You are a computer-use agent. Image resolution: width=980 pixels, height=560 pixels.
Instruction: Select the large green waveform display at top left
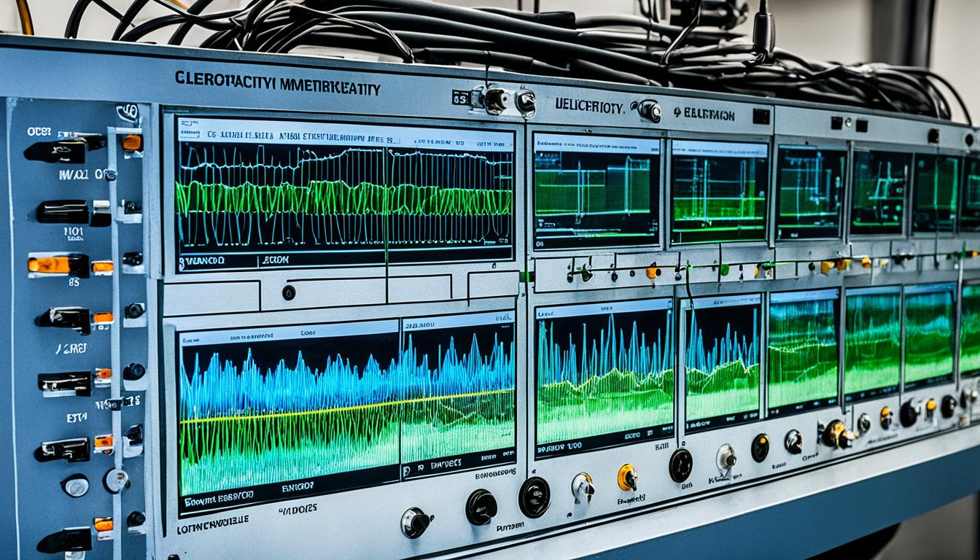click(344, 194)
